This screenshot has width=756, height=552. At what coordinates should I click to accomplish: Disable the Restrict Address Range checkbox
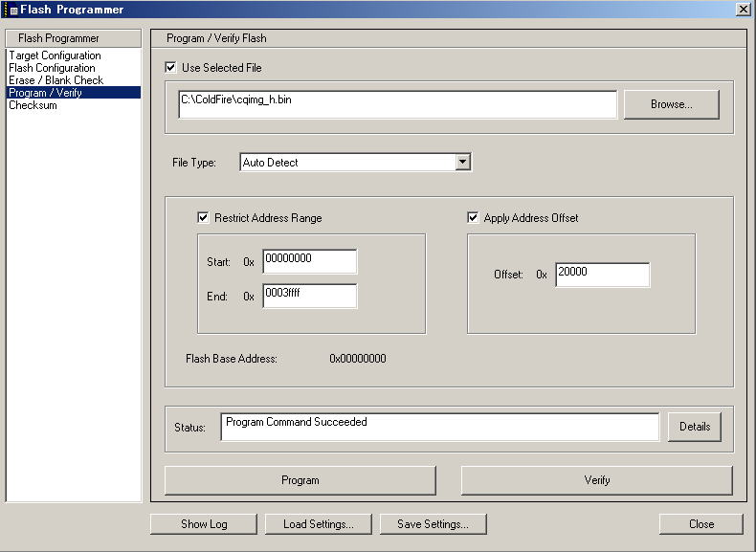click(203, 218)
